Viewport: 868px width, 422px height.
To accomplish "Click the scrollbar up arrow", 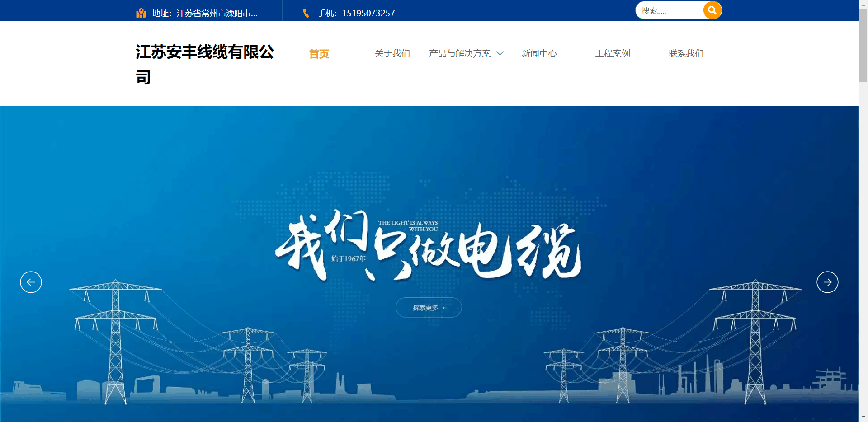I will click(863, 4).
